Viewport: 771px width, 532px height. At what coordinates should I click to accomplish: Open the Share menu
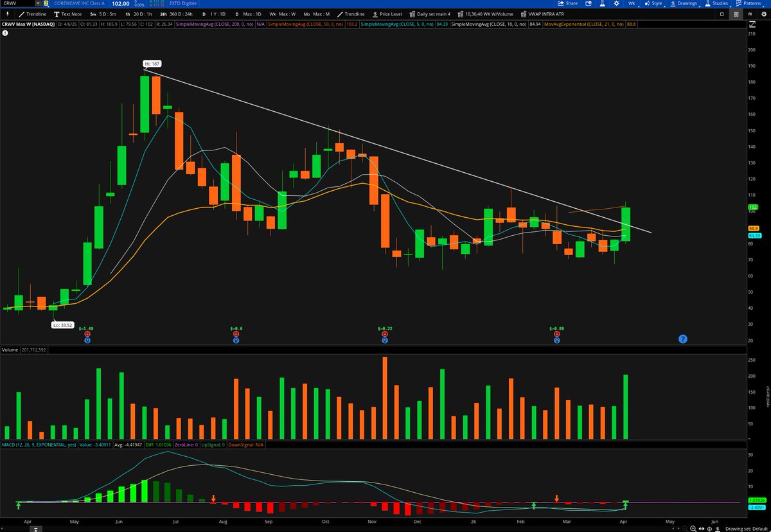tap(567, 3)
